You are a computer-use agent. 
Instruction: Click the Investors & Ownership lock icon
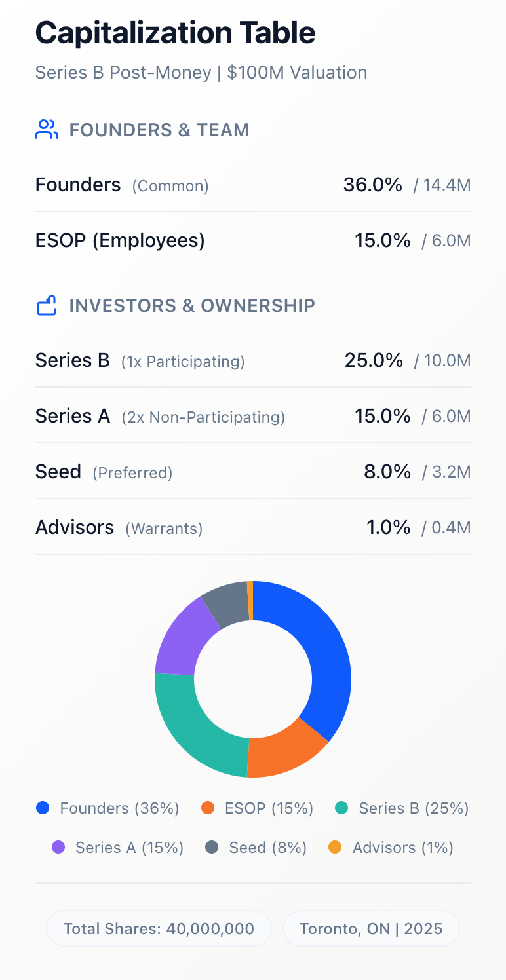point(47,305)
